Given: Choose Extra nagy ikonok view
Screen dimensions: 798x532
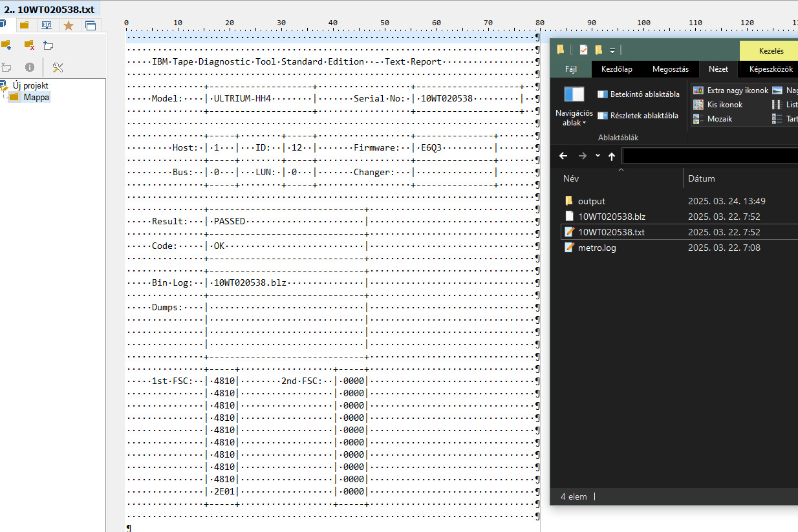Looking at the screenshot, I should (731, 90).
